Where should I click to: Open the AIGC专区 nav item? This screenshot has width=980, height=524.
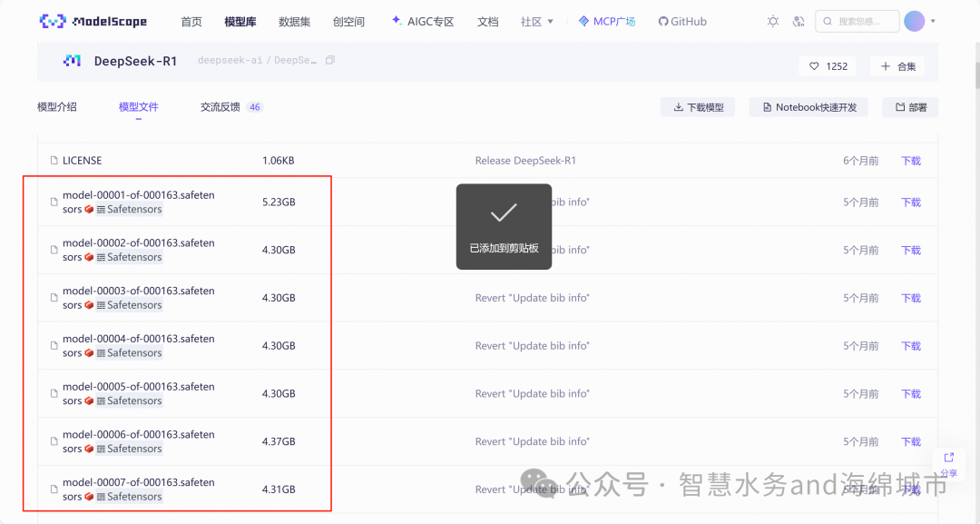423,21
